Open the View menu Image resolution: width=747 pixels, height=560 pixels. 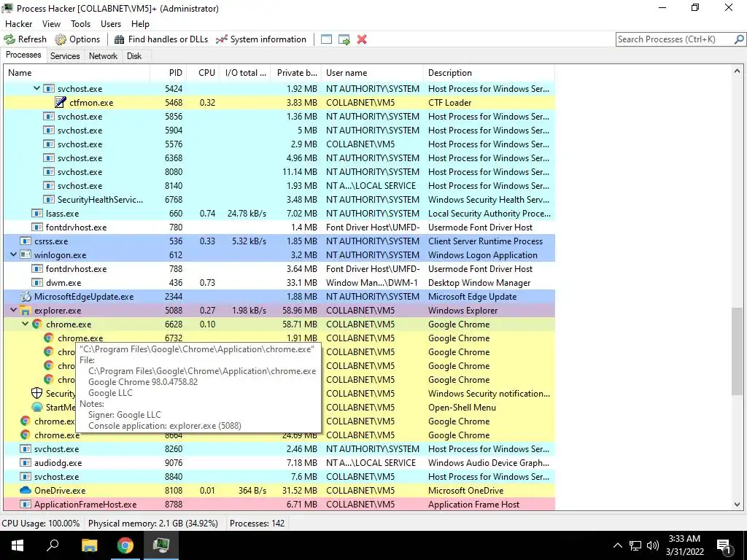click(x=52, y=24)
